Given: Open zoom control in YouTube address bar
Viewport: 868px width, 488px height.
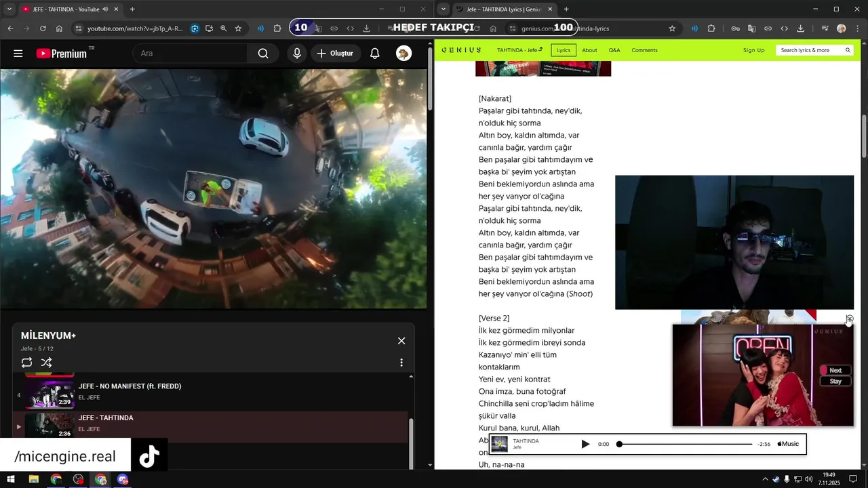Looking at the screenshot, I should 224,28.
